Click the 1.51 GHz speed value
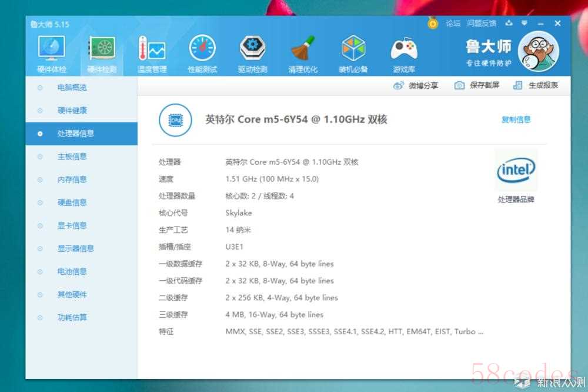Viewport: 588px width, 392px height. 272,179
